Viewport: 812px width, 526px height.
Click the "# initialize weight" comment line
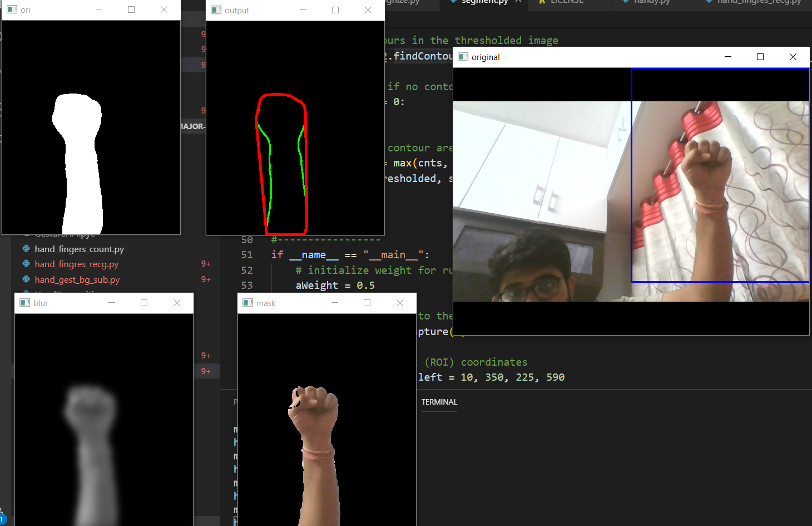click(374, 271)
